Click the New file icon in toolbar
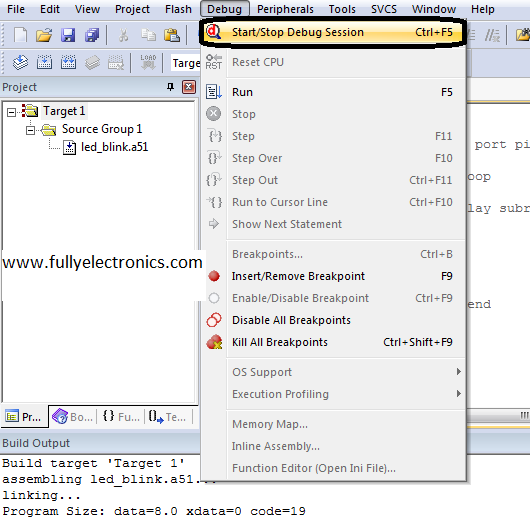The height and width of the screenshot is (518, 530). [x=20, y=35]
